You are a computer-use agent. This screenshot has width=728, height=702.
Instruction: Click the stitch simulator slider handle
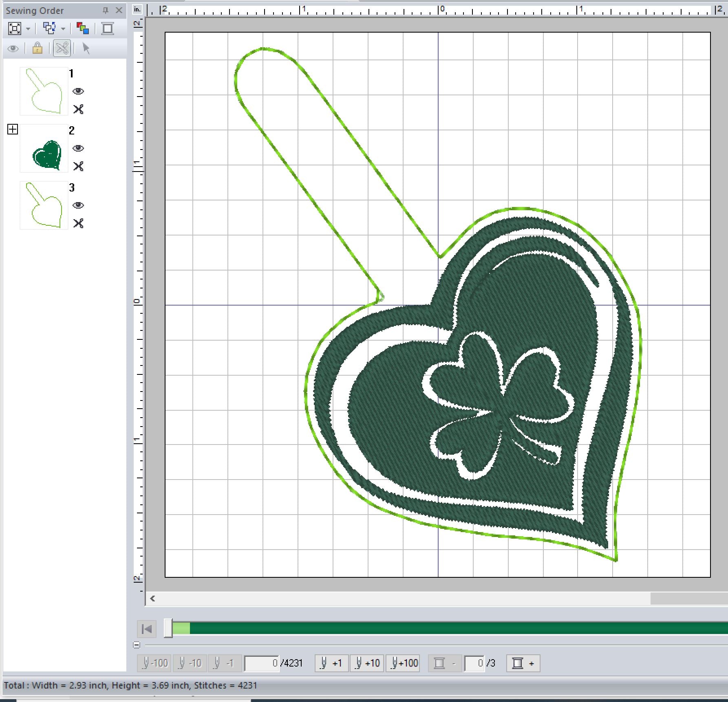click(x=168, y=628)
